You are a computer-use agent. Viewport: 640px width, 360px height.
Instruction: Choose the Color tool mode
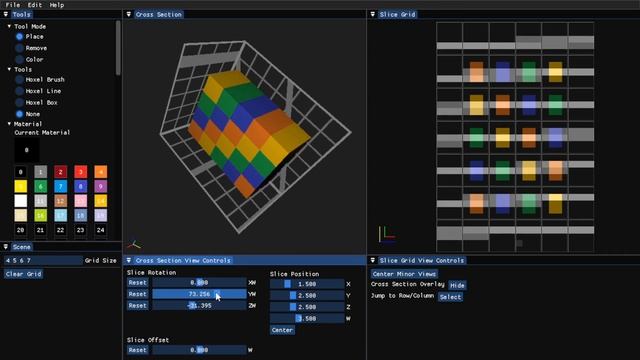tap(19, 59)
